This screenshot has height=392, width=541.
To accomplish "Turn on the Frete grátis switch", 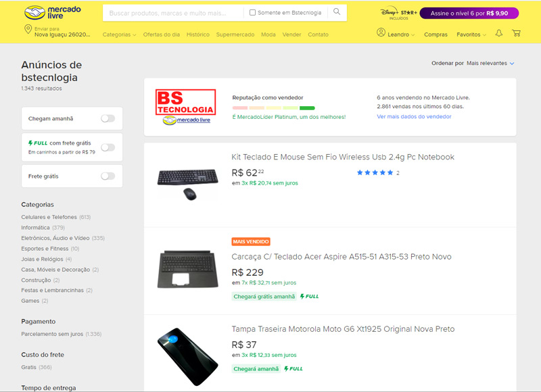I will [108, 176].
